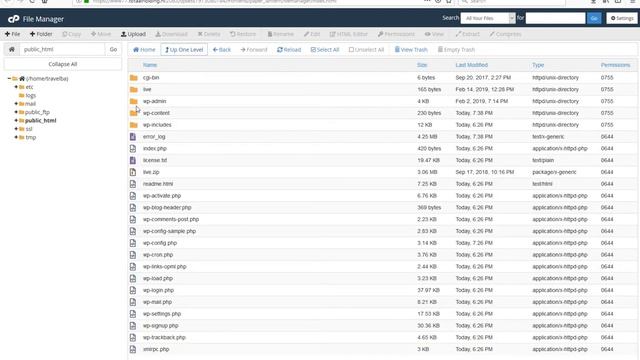Sort by the Name column header
Viewport: 640px width, 360px height.
coord(150,65)
